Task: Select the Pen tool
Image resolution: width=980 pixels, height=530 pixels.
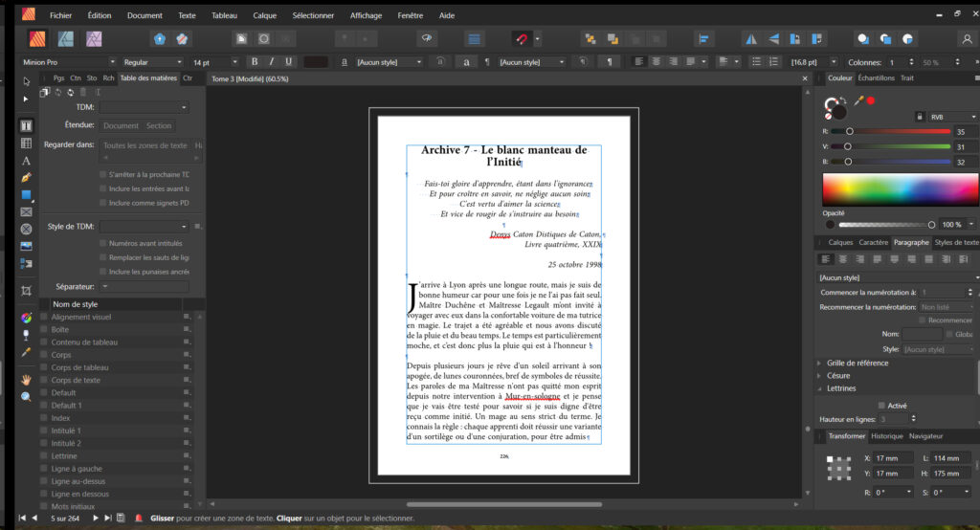Action: tap(26, 178)
